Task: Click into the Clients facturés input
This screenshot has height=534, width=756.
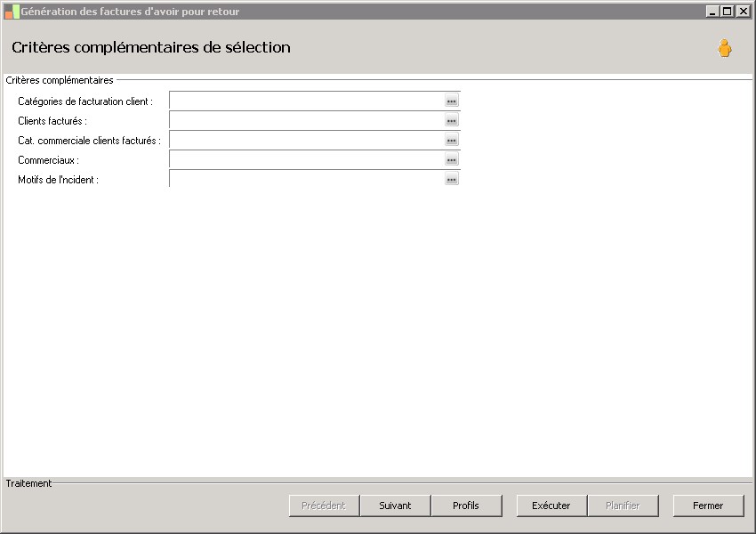Action: 307,121
